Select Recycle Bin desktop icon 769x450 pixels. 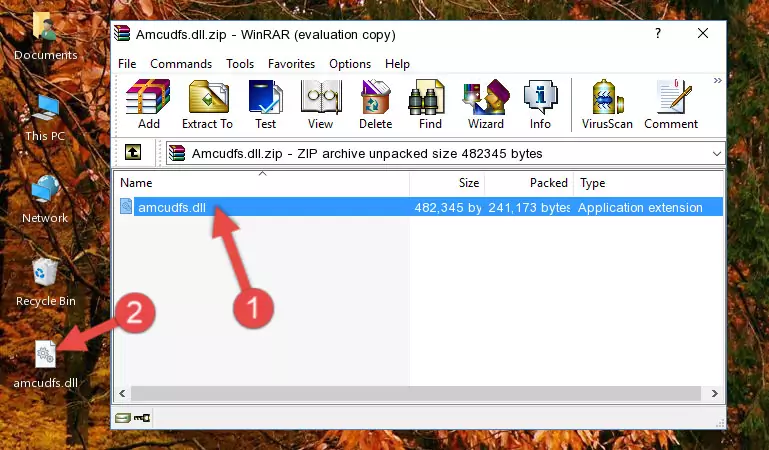pyautogui.click(x=45, y=283)
